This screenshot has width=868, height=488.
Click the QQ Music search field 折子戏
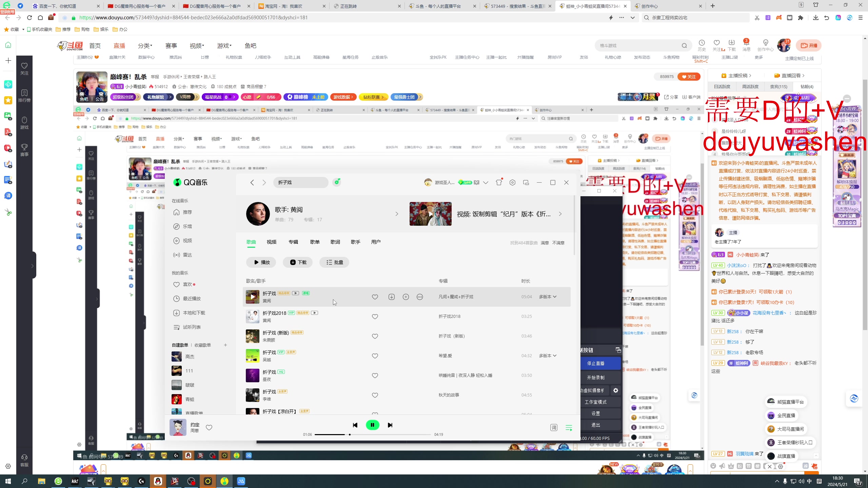point(300,182)
